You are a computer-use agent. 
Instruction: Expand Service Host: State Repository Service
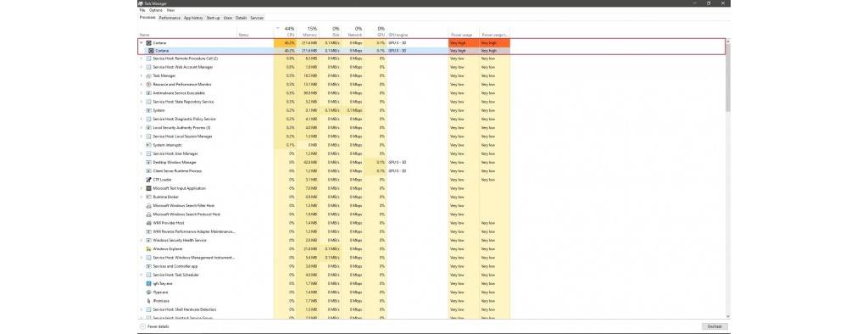pos(142,102)
